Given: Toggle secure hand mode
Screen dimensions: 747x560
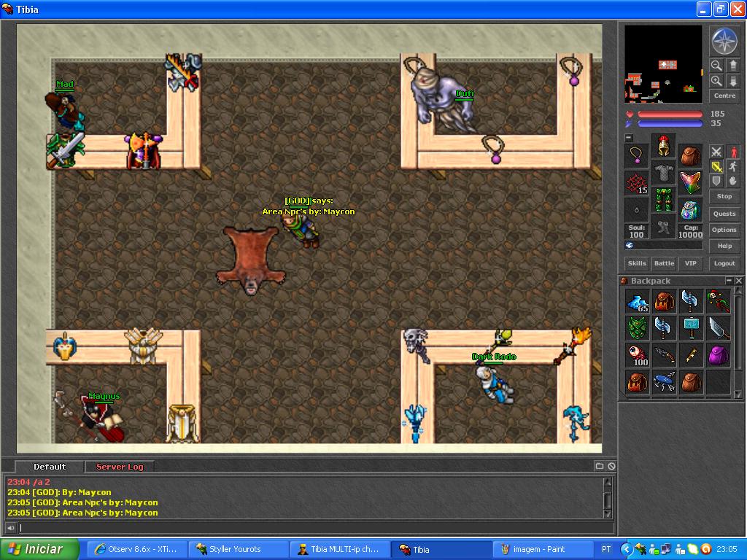Looking at the screenshot, I should click(x=733, y=182).
